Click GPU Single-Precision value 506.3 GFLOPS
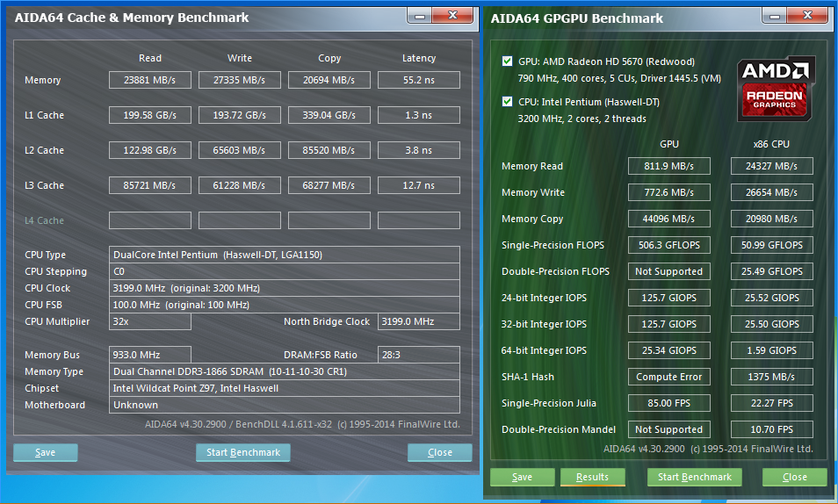This screenshot has height=504, width=838. pos(669,245)
